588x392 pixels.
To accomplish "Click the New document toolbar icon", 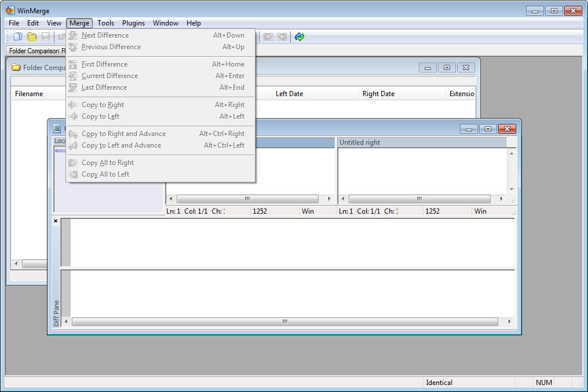I will pyautogui.click(x=18, y=37).
